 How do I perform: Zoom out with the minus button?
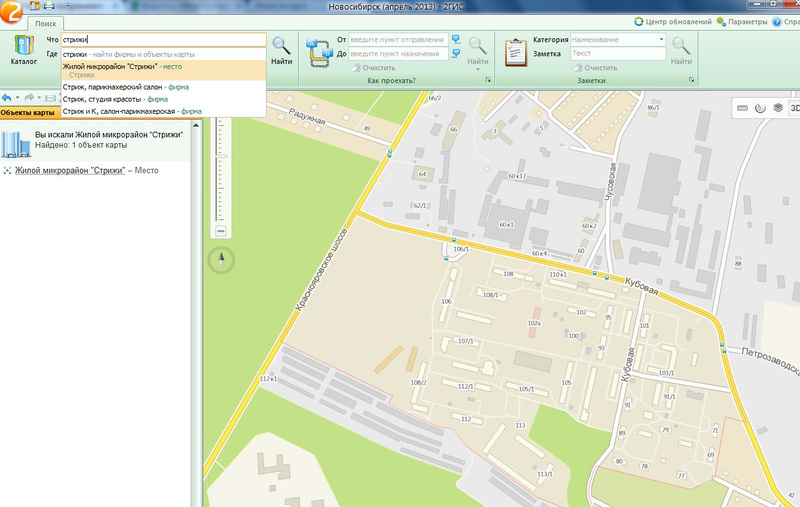220,231
